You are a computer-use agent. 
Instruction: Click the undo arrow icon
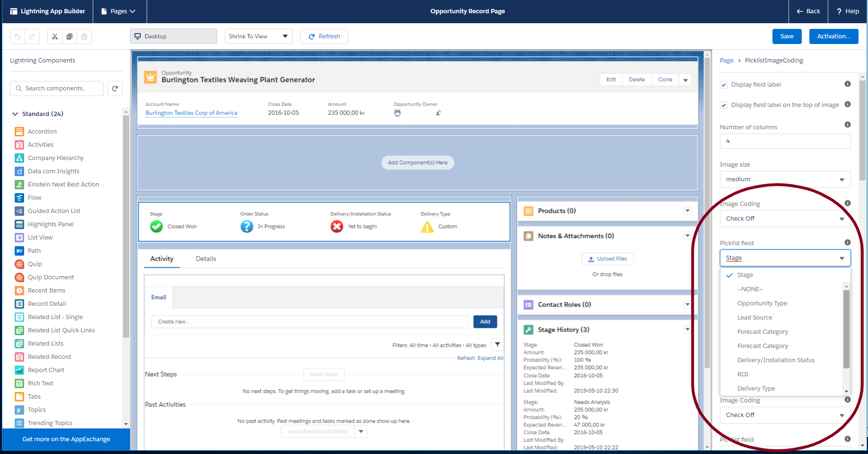click(x=18, y=36)
